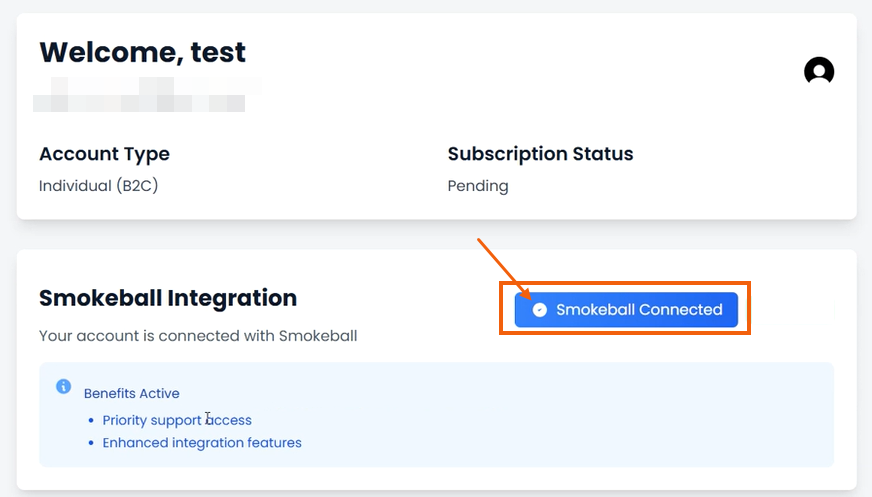Click the Subscription Status label
Image resolution: width=872 pixels, height=497 pixels.
coord(540,153)
